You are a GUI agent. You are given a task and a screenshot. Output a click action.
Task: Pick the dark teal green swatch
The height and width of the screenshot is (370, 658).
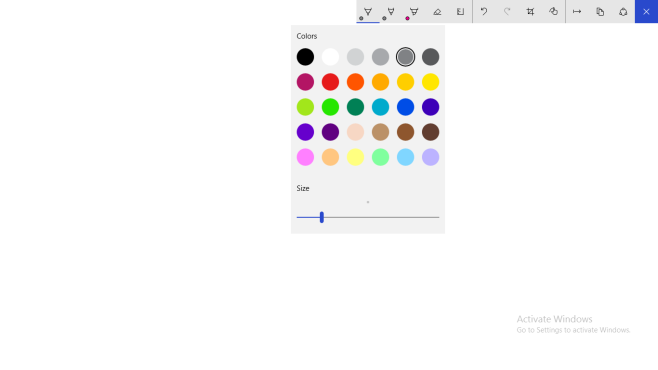pos(355,107)
